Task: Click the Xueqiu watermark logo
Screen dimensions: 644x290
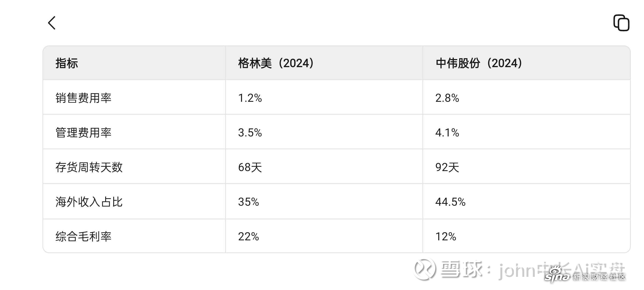Action: pos(425,269)
